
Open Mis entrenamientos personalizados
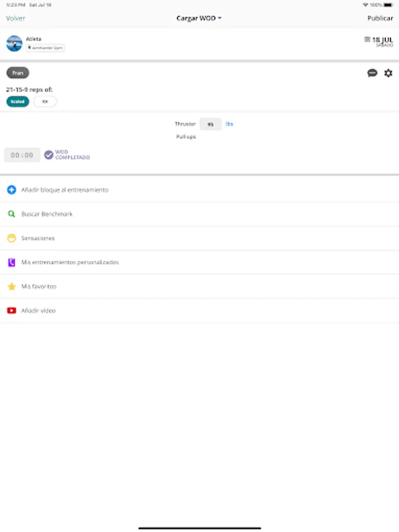[x=200, y=262]
